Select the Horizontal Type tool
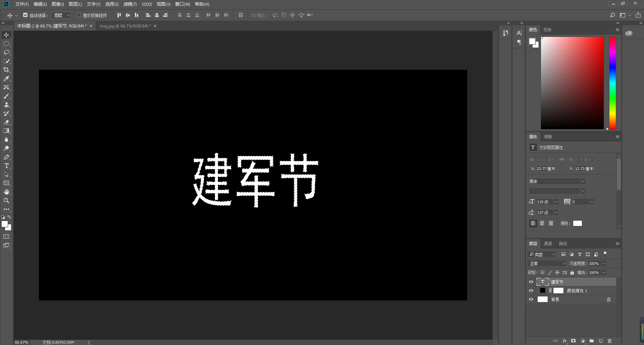The image size is (644, 345). click(x=6, y=166)
